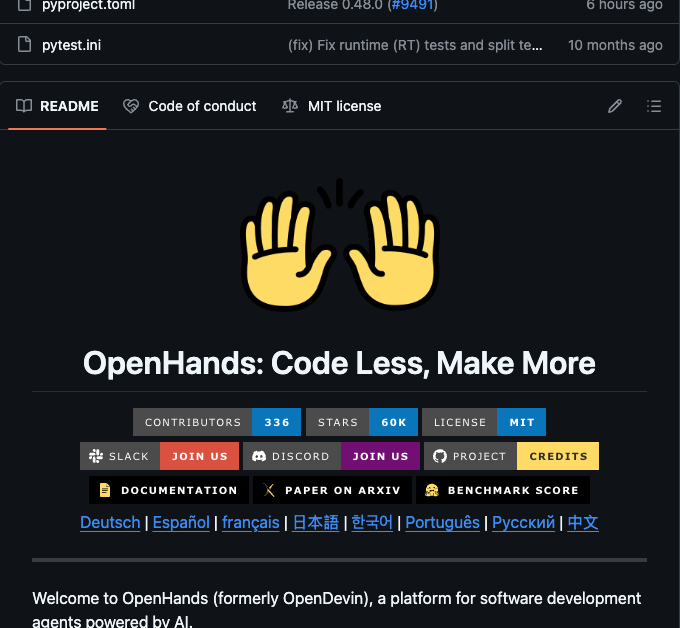680x628 pixels.
Task: Click the MIT license scales icon
Action: coord(290,106)
